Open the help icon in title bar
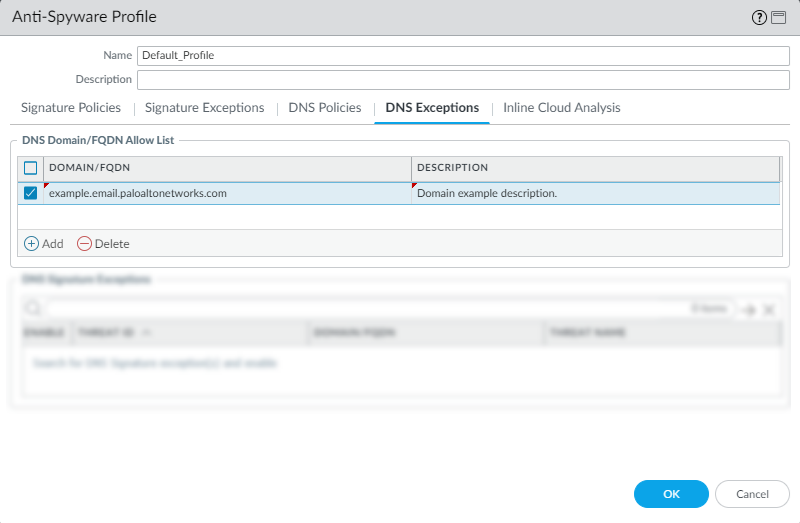 (762, 17)
